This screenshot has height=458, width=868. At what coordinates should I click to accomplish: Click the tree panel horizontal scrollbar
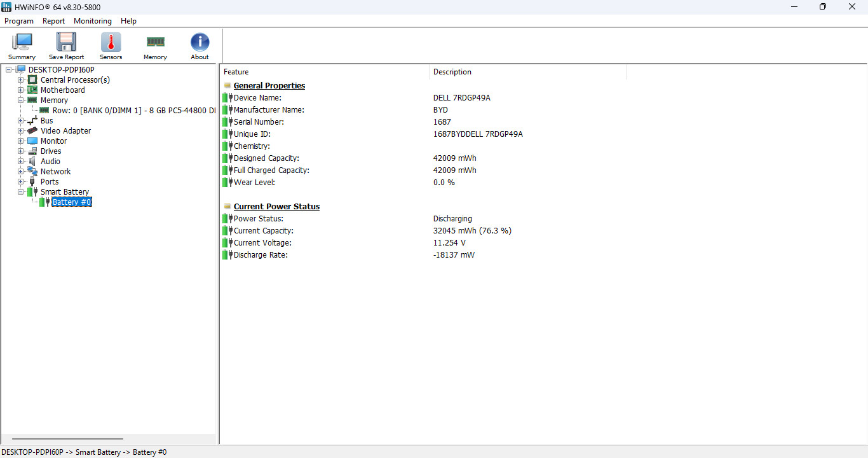point(67,439)
